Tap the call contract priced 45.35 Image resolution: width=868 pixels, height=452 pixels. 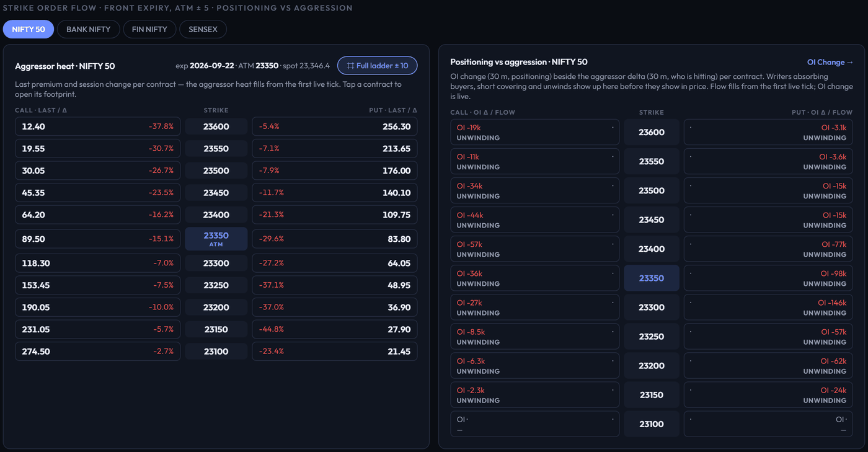point(98,193)
